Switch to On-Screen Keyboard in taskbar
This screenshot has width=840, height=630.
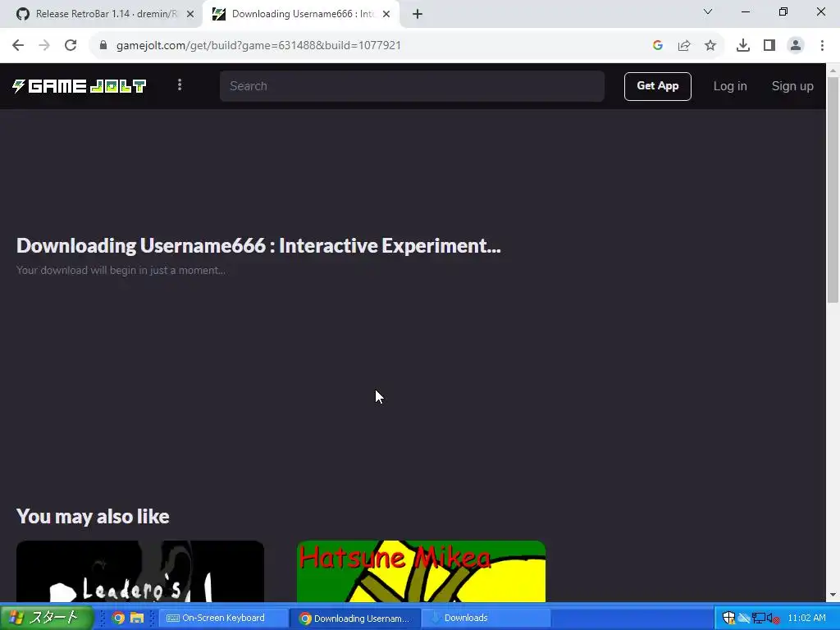(x=223, y=618)
